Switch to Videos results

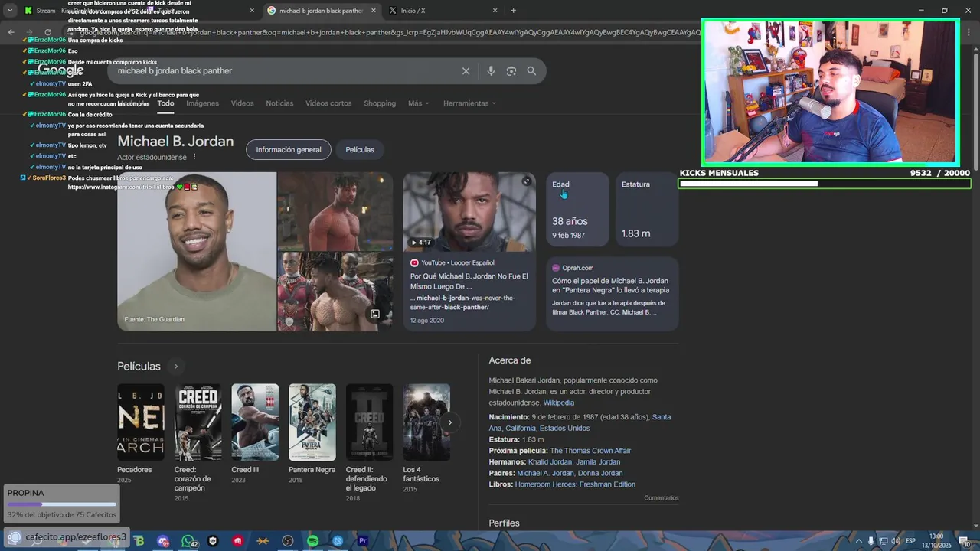[242, 103]
